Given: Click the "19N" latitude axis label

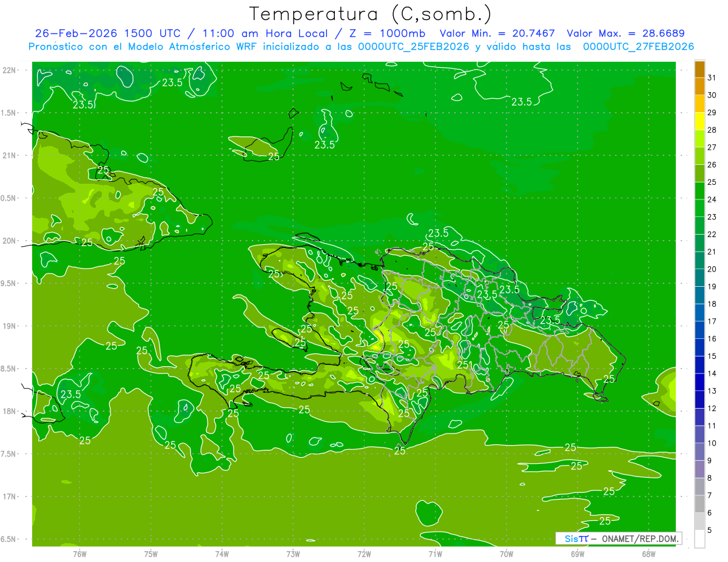Looking at the screenshot, I should (9, 326).
